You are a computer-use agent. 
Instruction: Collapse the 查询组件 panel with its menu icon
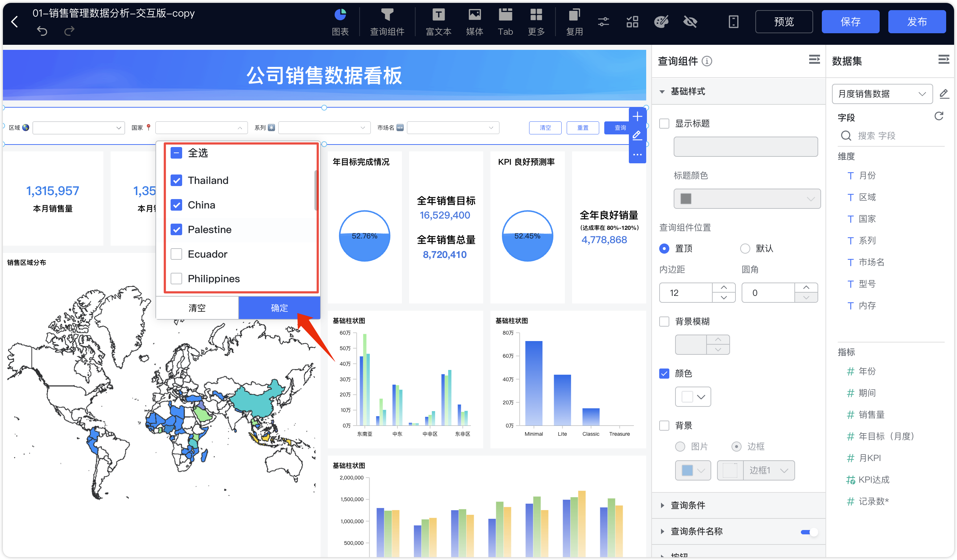point(814,60)
